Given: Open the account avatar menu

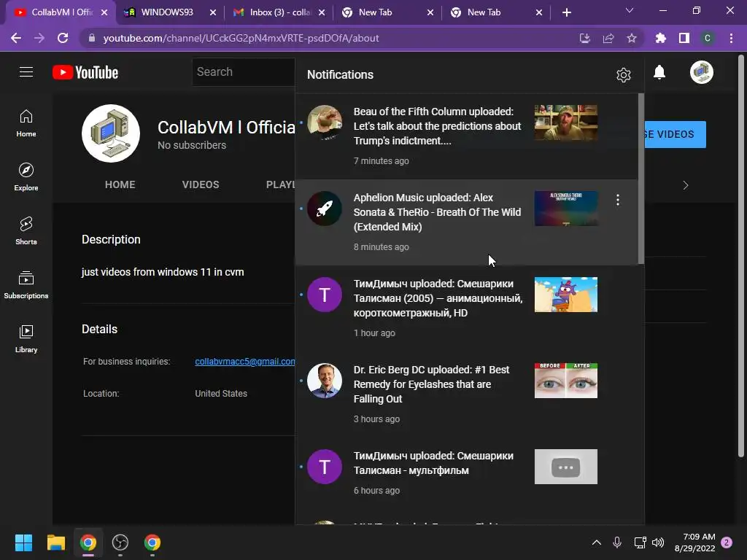Looking at the screenshot, I should (x=701, y=72).
